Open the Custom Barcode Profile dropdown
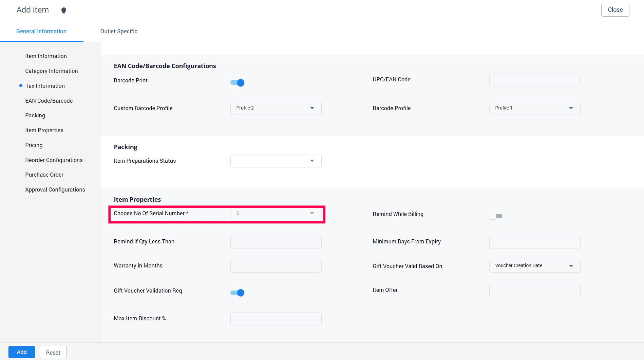The image size is (644, 360). pos(276,108)
